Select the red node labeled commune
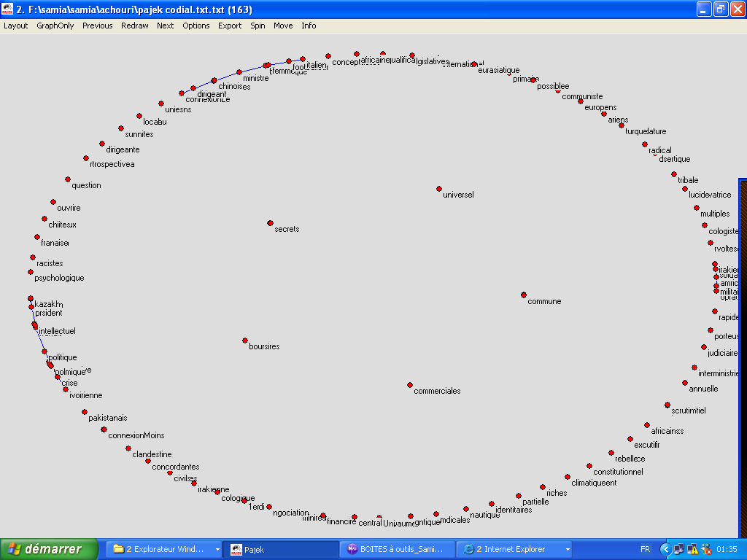 click(x=524, y=295)
